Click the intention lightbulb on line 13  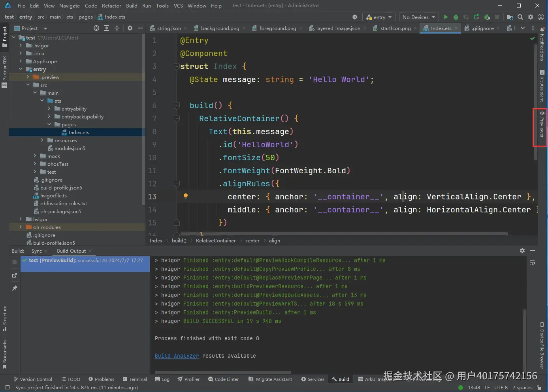(x=185, y=196)
